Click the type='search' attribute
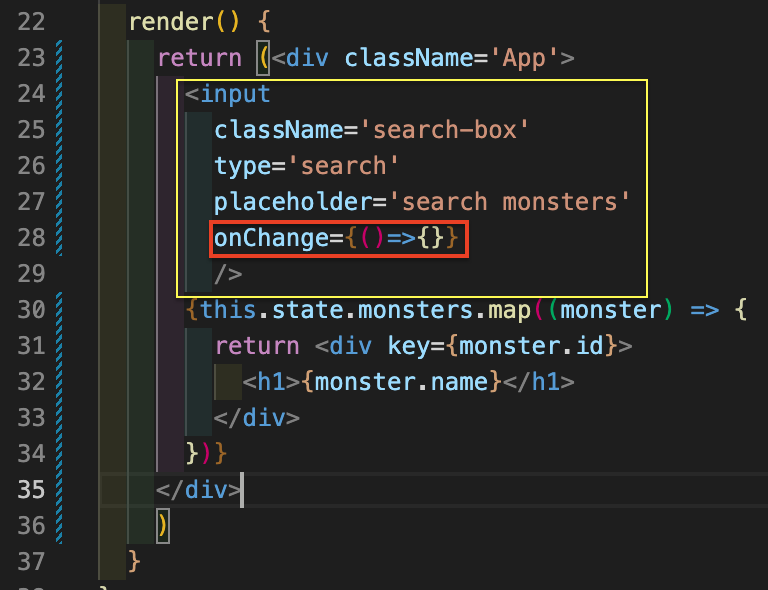The image size is (768, 590). pos(307,166)
